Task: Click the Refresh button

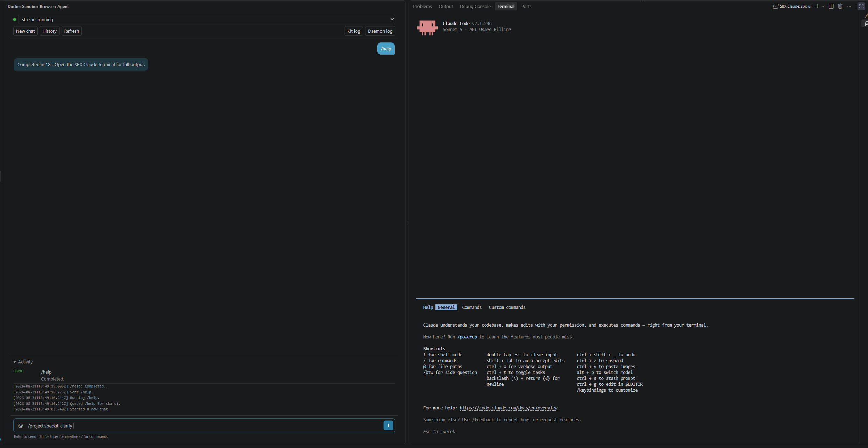Action: [x=72, y=31]
